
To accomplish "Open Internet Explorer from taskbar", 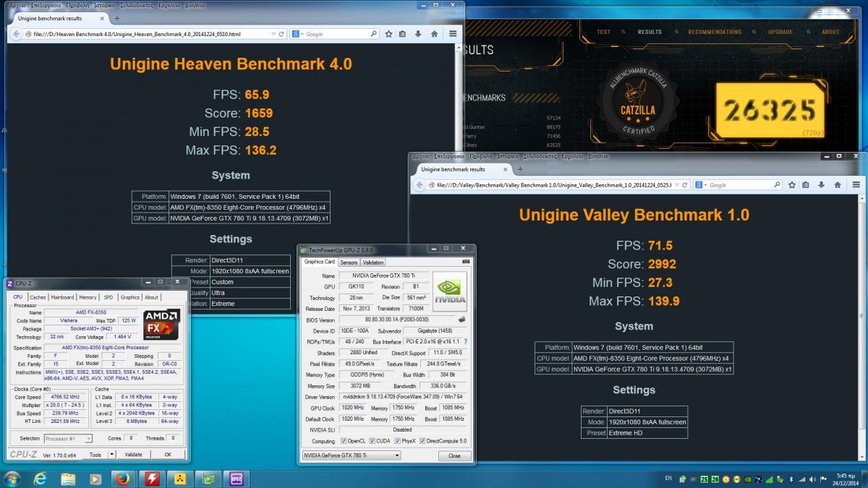I will click(40, 479).
